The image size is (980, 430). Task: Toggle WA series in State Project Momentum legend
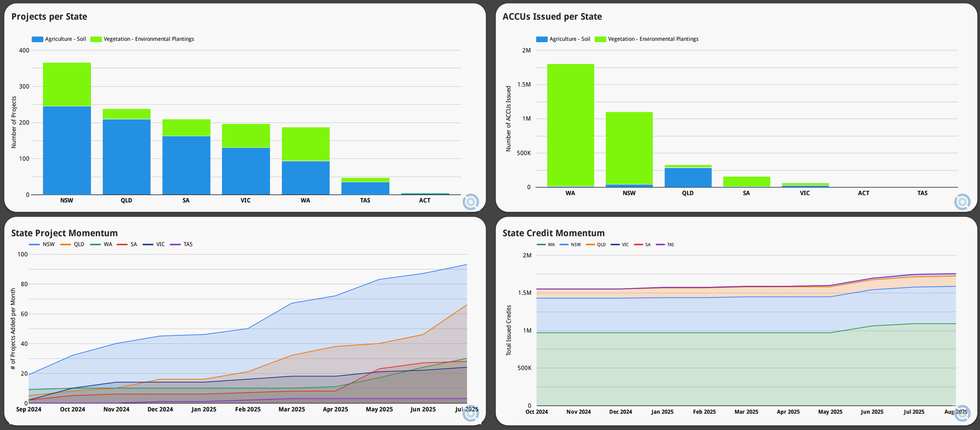(x=101, y=244)
